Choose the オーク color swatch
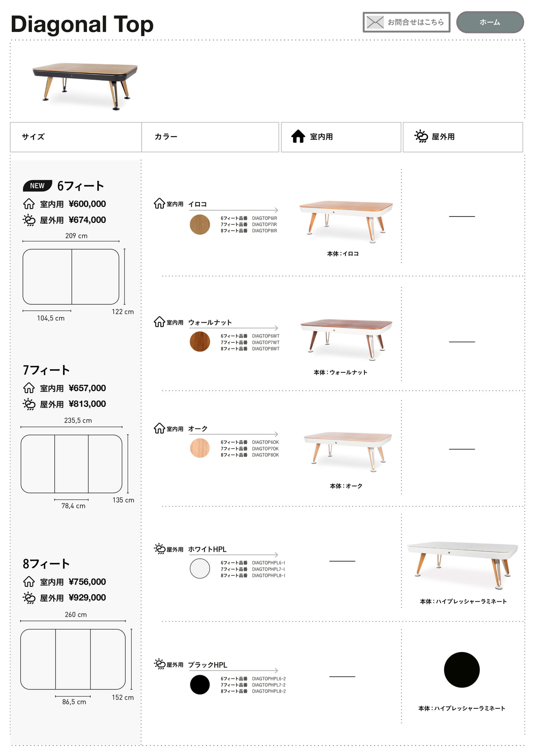The image size is (535, 756). 200,448
